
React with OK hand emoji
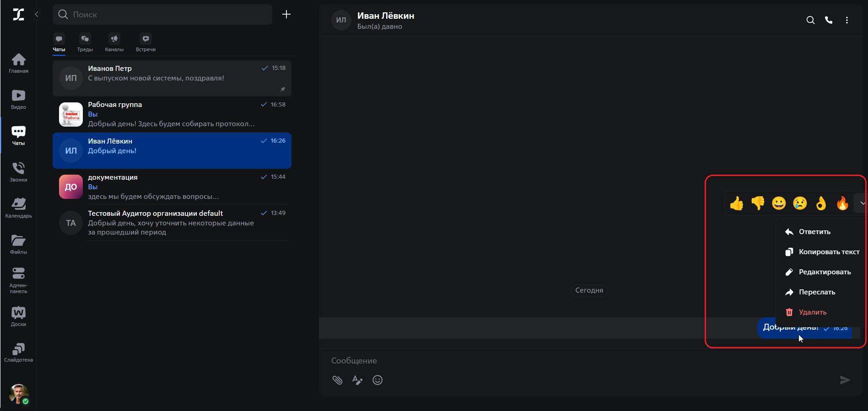821,203
